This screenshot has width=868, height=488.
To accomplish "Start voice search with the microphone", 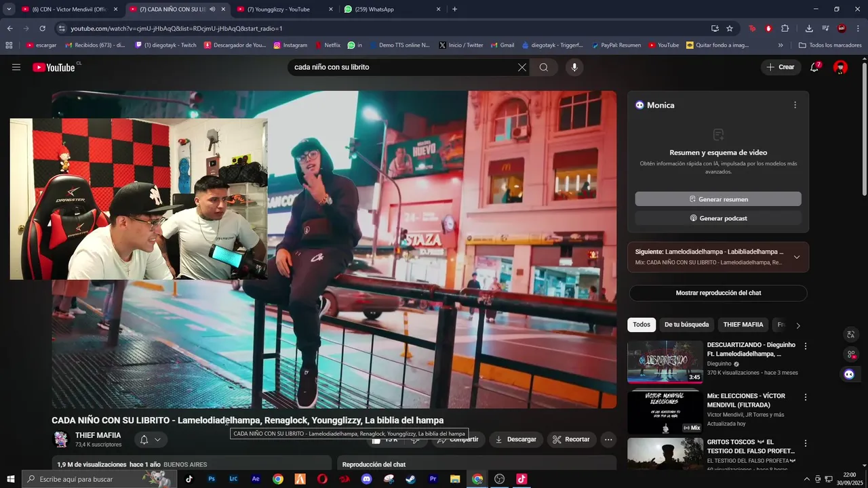I will click(x=574, y=67).
